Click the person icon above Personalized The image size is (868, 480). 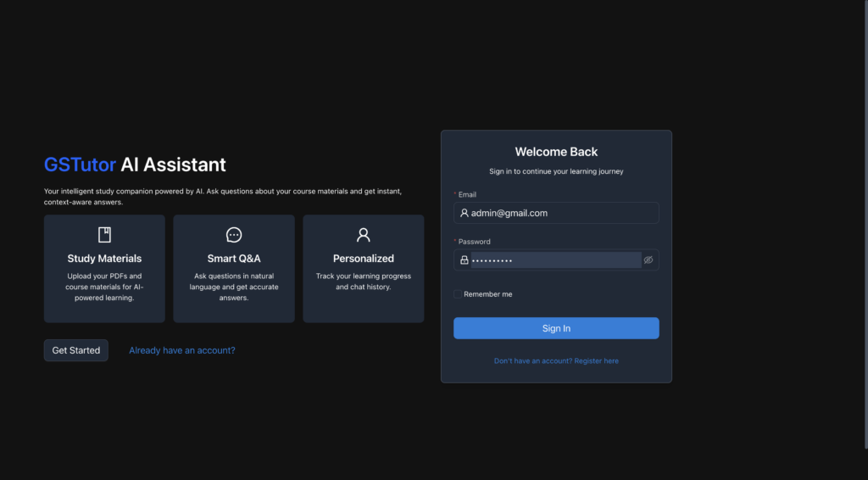coord(363,235)
